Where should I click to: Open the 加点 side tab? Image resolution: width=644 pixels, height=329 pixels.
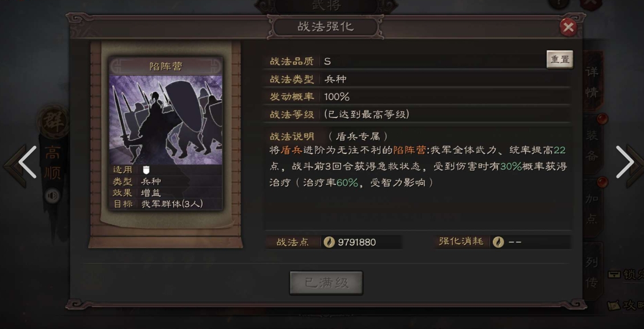point(592,209)
